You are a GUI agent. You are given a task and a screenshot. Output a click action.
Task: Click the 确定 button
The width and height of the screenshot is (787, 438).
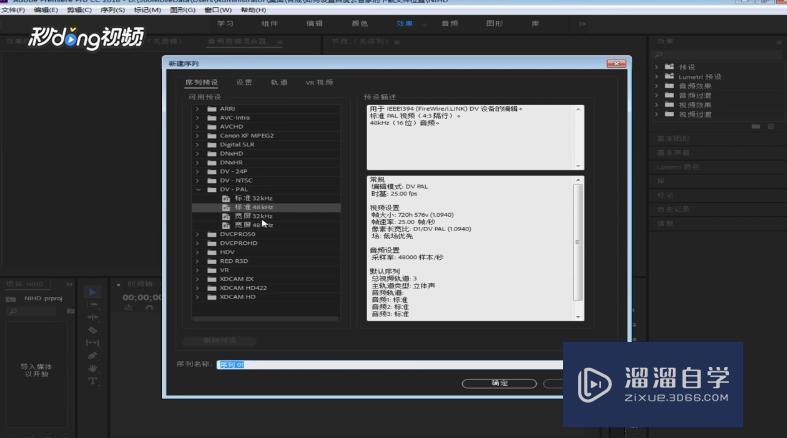(x=499, y=383)
